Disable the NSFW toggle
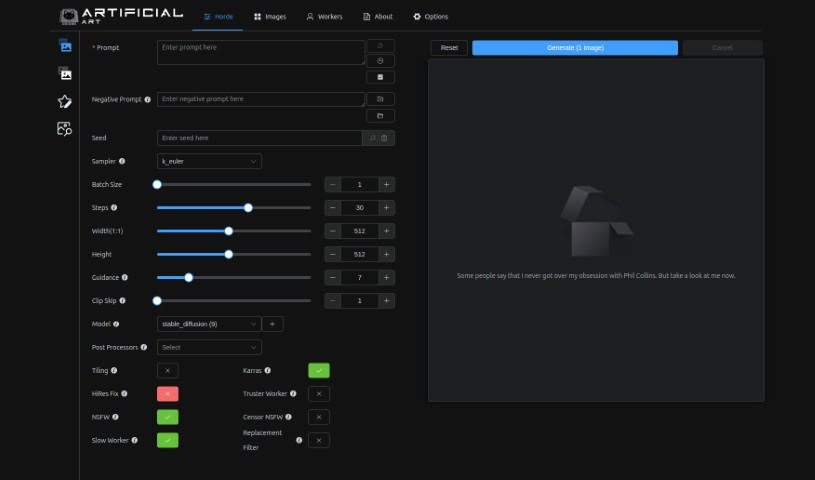This screenshot has height=480, width=815. 167,417
